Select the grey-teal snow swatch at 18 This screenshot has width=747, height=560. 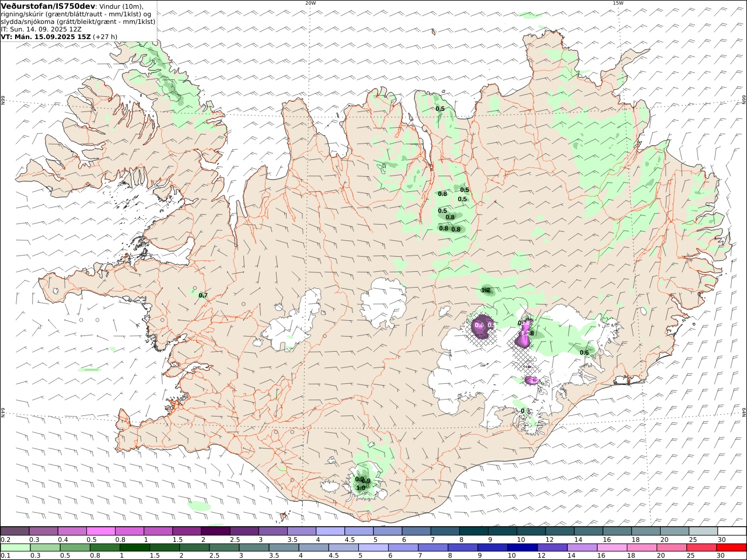(645, 531)
